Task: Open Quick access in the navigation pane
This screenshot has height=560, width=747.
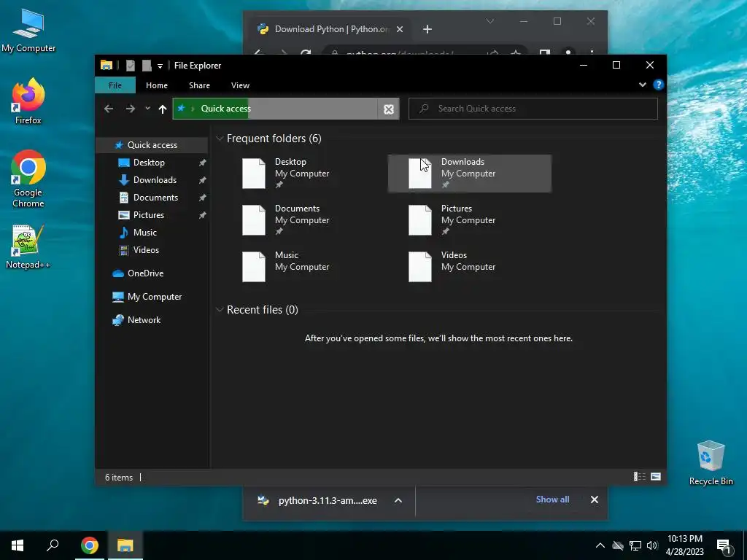Action: click(x=152, y=145)
